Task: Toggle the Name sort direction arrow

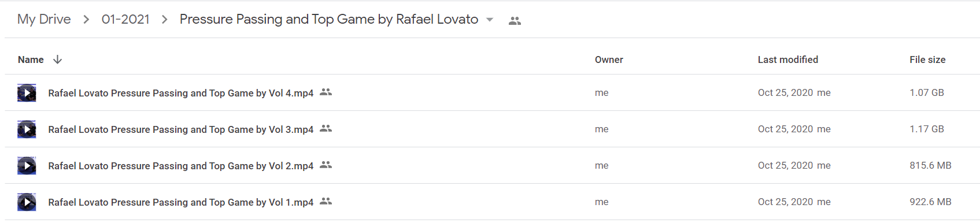Action: coord(57,60)
